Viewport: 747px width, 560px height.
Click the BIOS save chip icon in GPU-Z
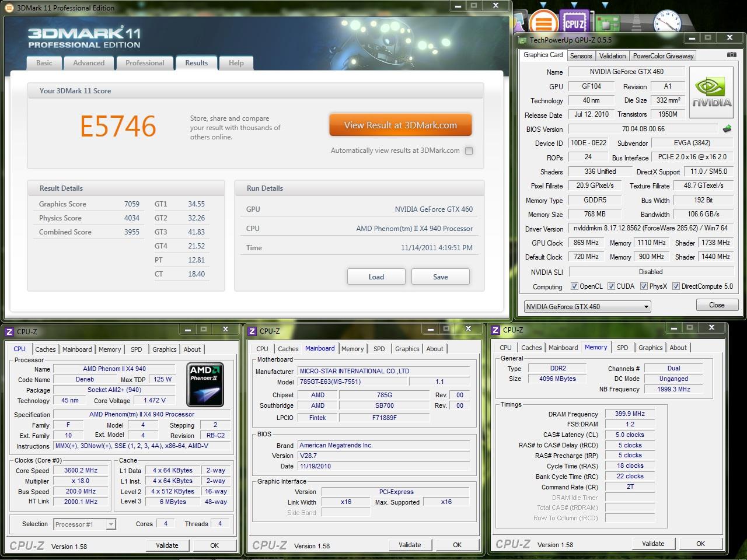(727, 129)
